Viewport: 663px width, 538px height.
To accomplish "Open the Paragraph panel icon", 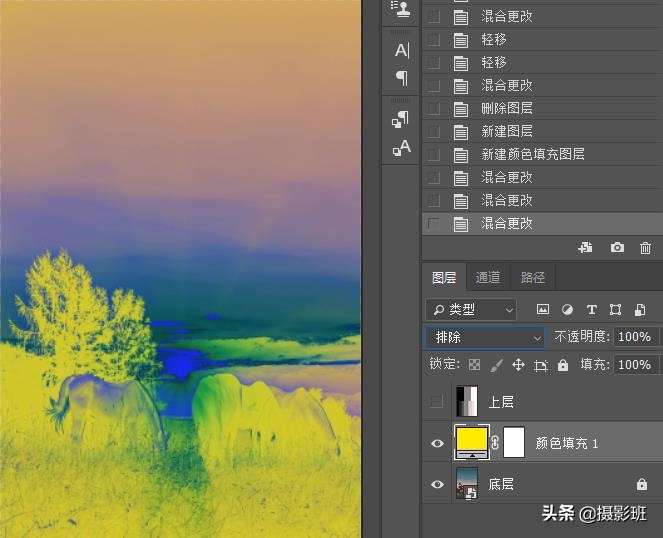I will click(402, 78).
